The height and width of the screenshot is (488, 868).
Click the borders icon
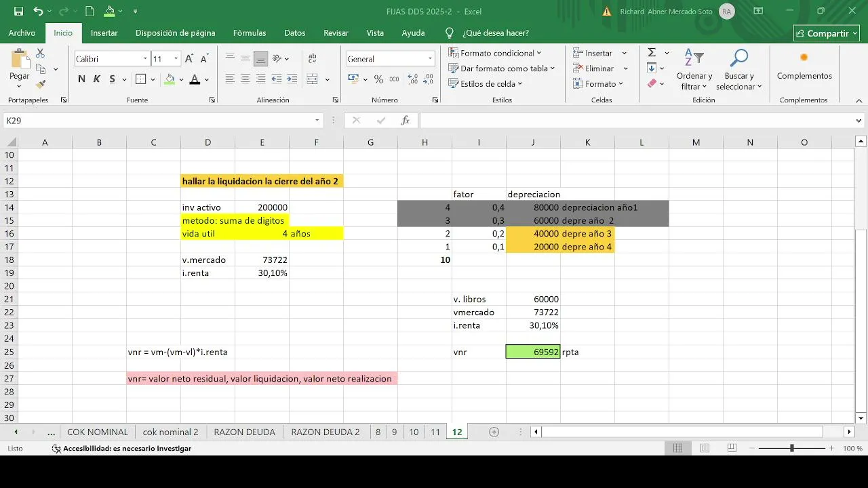(140, 79)
